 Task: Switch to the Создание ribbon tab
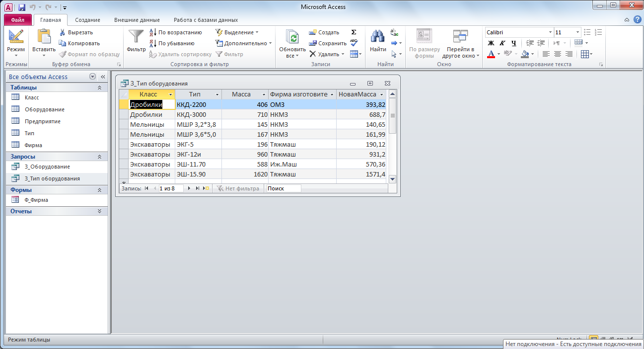(87, 20)
